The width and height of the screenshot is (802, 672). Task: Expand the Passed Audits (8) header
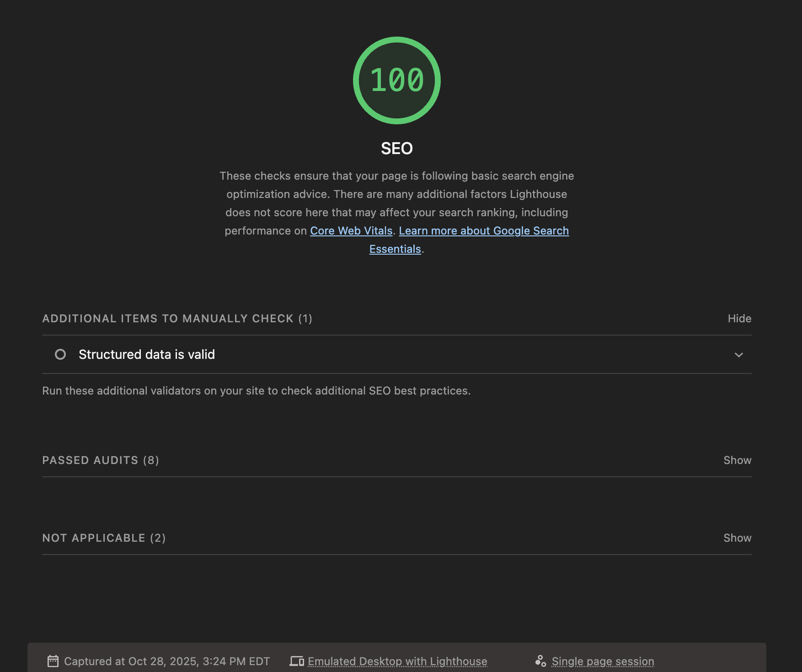click(101, 460)
